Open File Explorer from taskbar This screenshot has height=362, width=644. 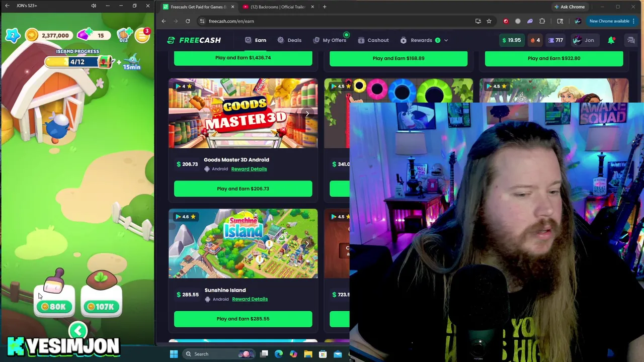click(x=308, y=354)
